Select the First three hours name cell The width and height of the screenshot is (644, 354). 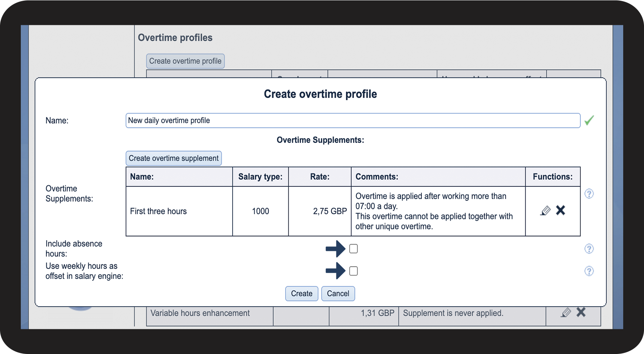[159, 211]
